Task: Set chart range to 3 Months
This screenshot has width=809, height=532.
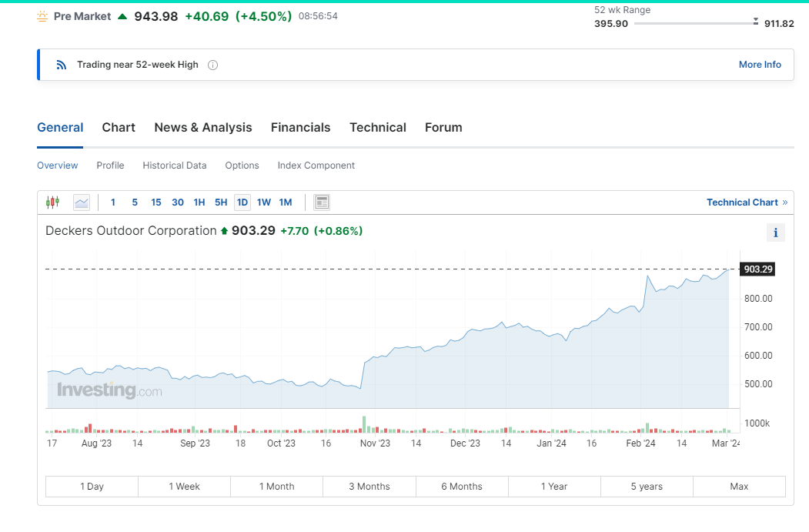Action: pos(369,487)
